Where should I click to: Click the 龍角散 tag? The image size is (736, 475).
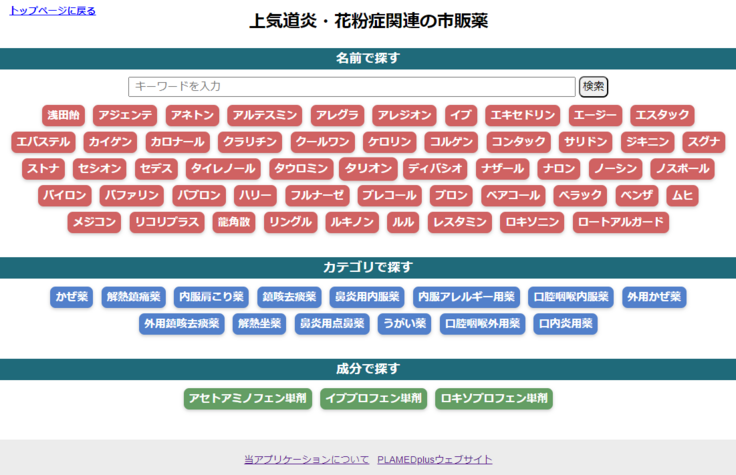[234, 222]
